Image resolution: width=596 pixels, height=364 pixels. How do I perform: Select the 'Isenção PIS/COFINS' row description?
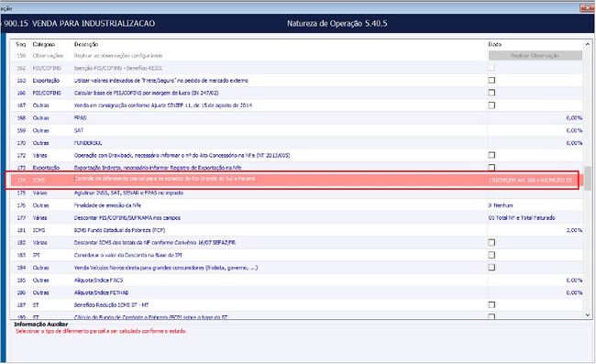118,68
